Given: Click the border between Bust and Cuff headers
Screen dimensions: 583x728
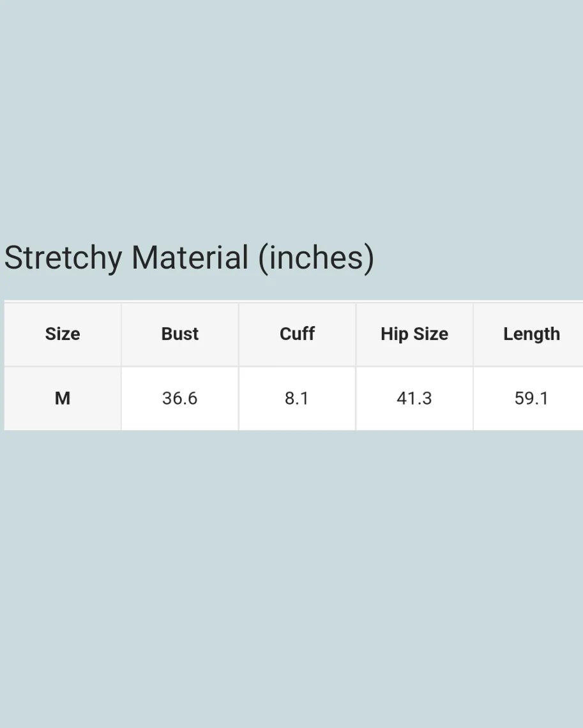Looking at the screenshot, I should [239, 334].
